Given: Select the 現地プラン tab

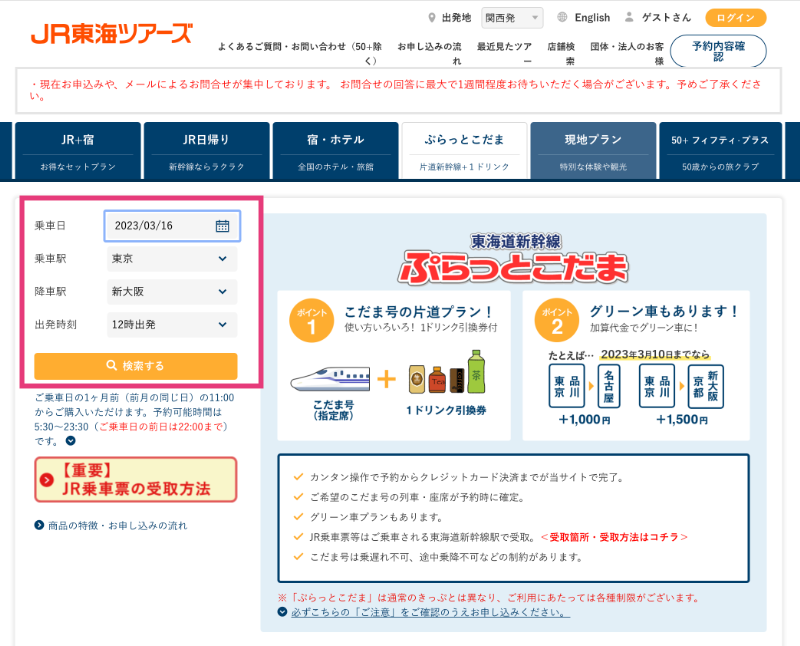Looking at the screenshot, I should [x=593, y=151].
